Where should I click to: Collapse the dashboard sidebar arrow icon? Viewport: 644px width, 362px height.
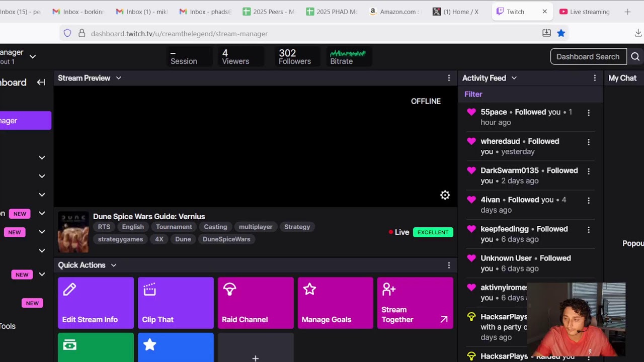[x=41, y=82]
